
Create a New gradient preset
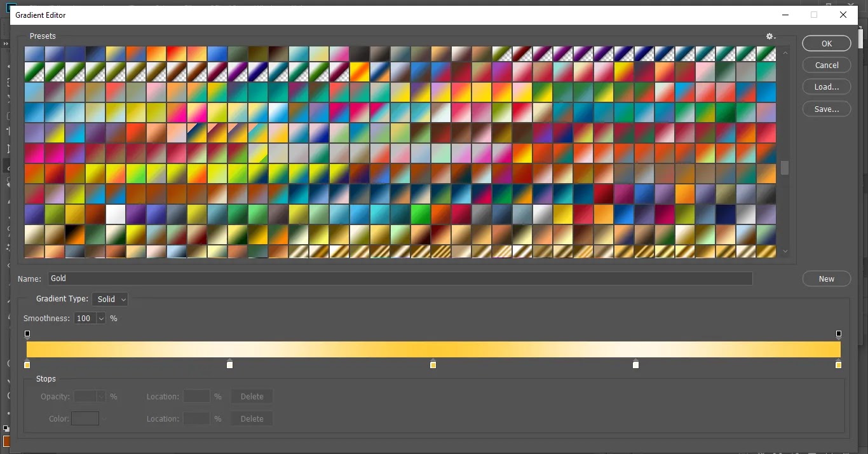pyautogui.click(x=826, y=279)
